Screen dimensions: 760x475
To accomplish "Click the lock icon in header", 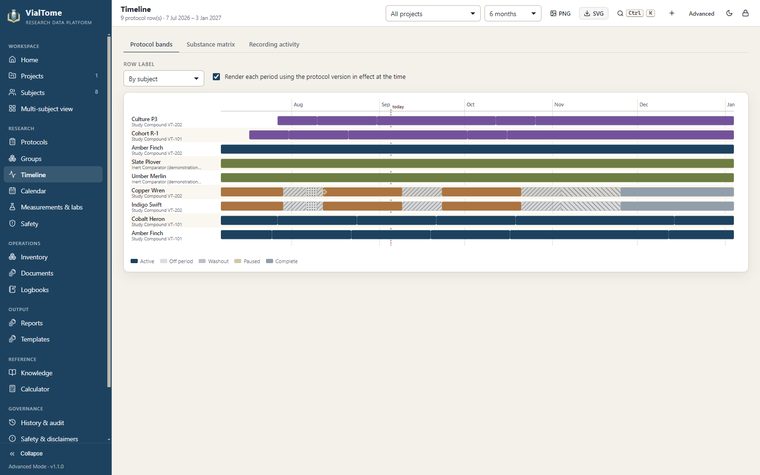I will click(x=745, y=14).
